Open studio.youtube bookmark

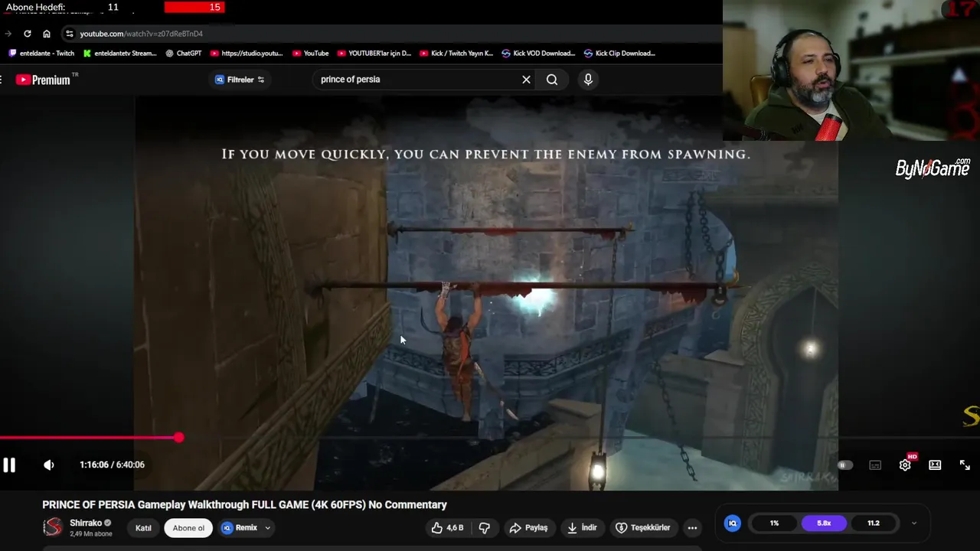click(247, 54)
